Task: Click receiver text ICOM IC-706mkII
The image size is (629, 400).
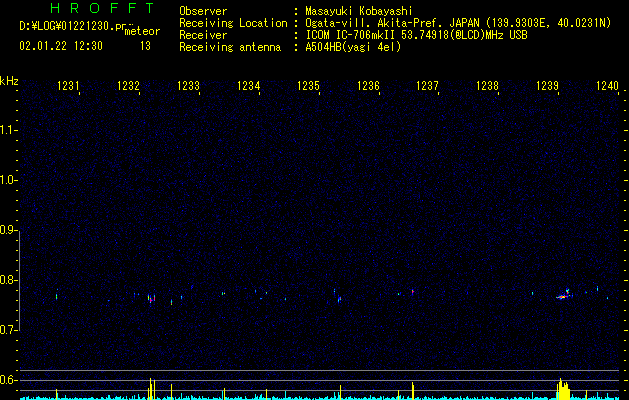Action: pos(350,35)
